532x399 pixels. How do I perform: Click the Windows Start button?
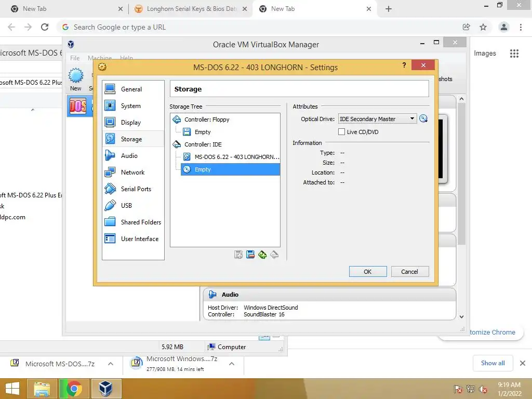[12, 389]
